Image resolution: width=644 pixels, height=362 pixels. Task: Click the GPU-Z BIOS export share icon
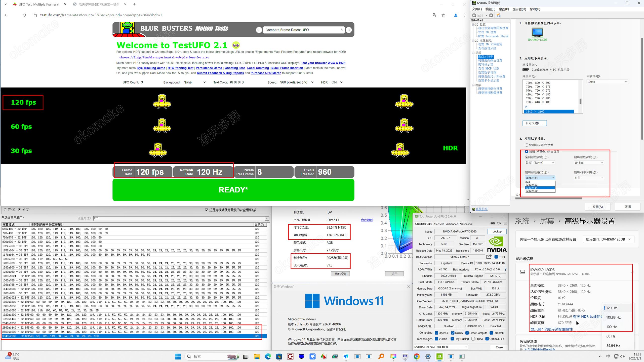489,257
